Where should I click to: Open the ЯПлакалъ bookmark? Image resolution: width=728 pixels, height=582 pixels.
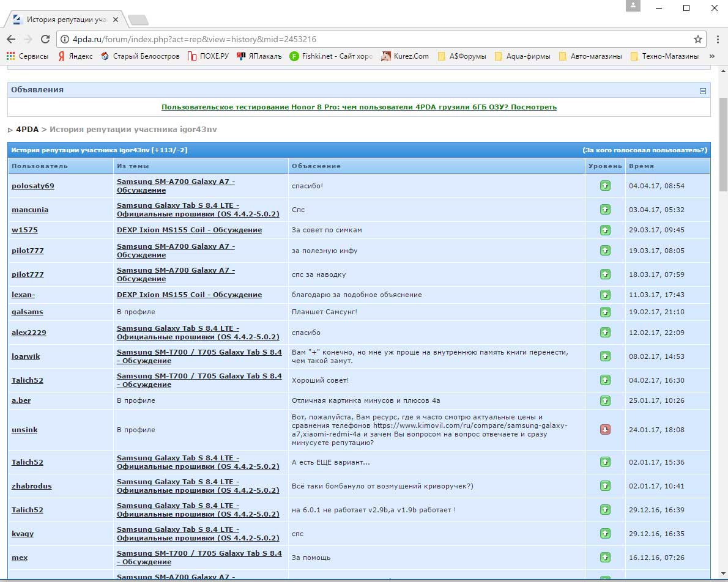click(x=259, y=56)
